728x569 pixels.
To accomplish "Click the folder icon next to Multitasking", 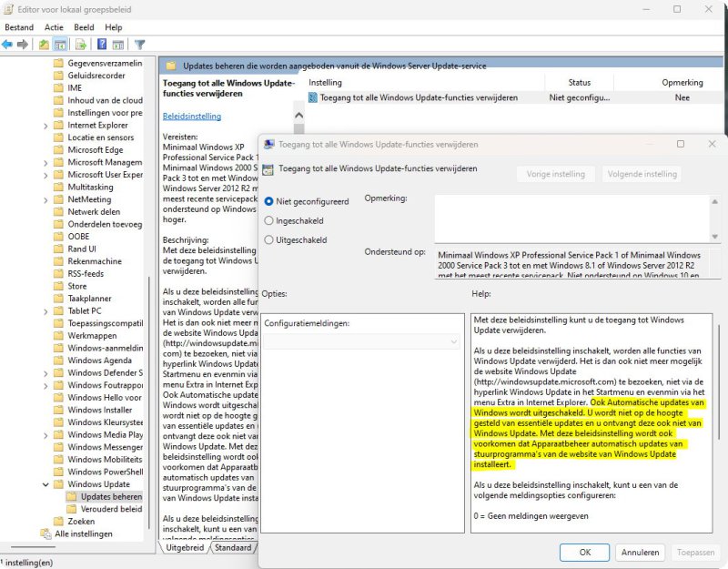I will point(58,187).
